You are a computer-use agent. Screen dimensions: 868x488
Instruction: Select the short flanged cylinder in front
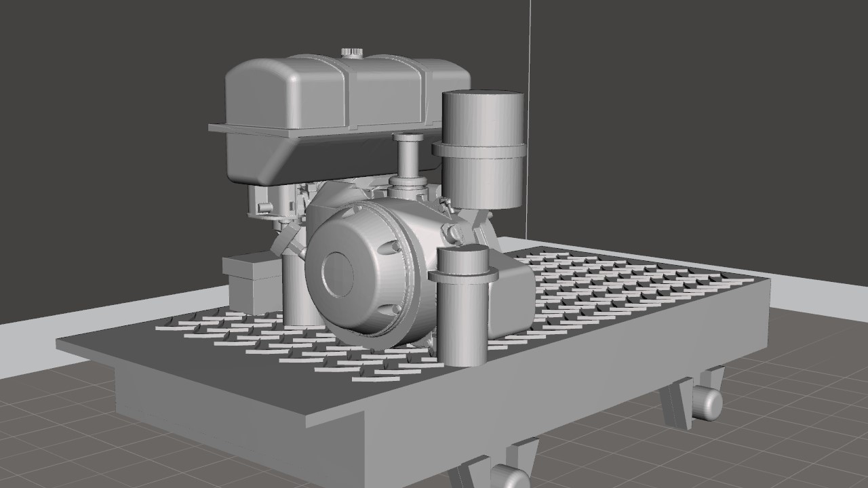click(463, 306)
